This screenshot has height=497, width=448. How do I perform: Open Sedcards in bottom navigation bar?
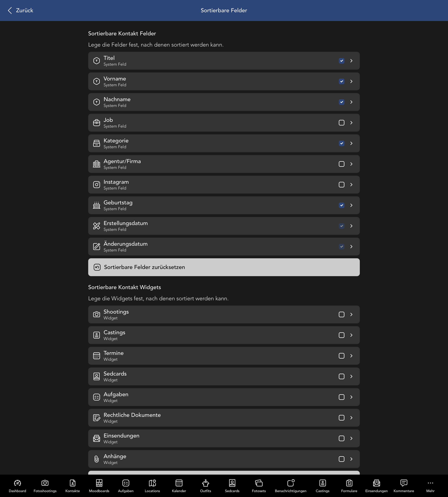click(x=232, y=486)
